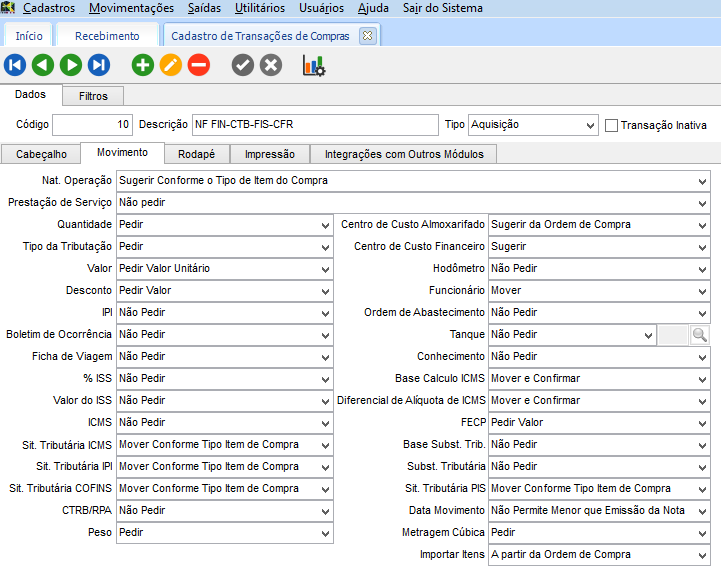The image size is (721, 573).
Task: Navigate to the next record
Action: click(x=71, y=65)
